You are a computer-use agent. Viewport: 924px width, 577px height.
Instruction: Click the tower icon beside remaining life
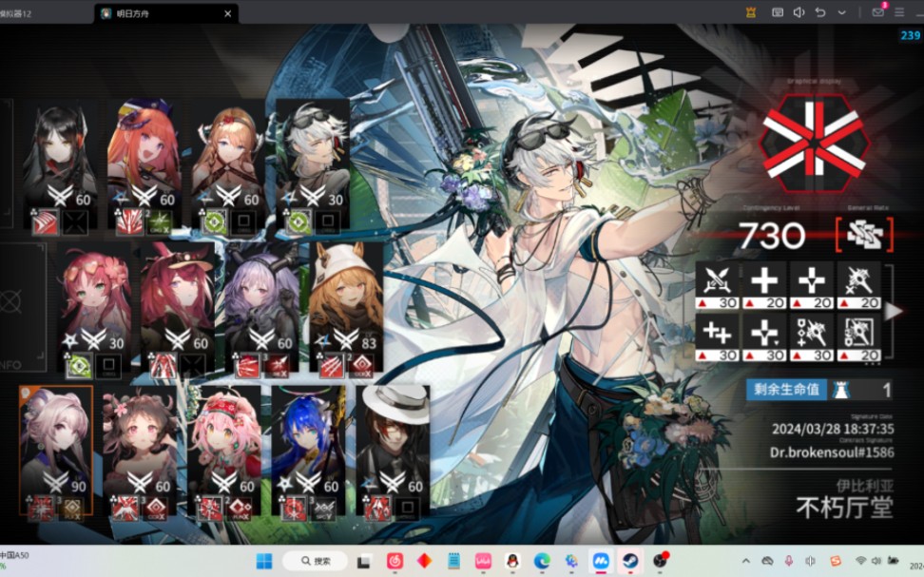coord(841,390)
